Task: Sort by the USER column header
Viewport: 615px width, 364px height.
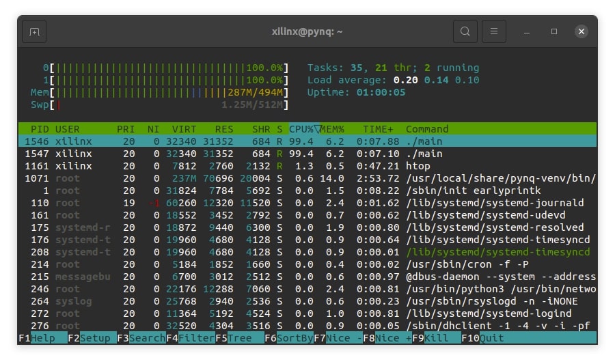Action: (68, 129)
